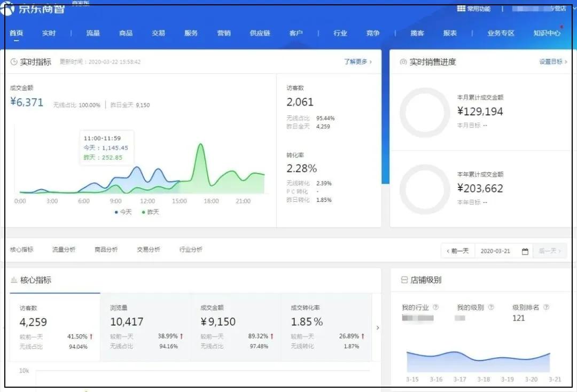Expand the metrics list with the right chevron arrow
Viewport: 577px width, 392px height.
(378, 327)
